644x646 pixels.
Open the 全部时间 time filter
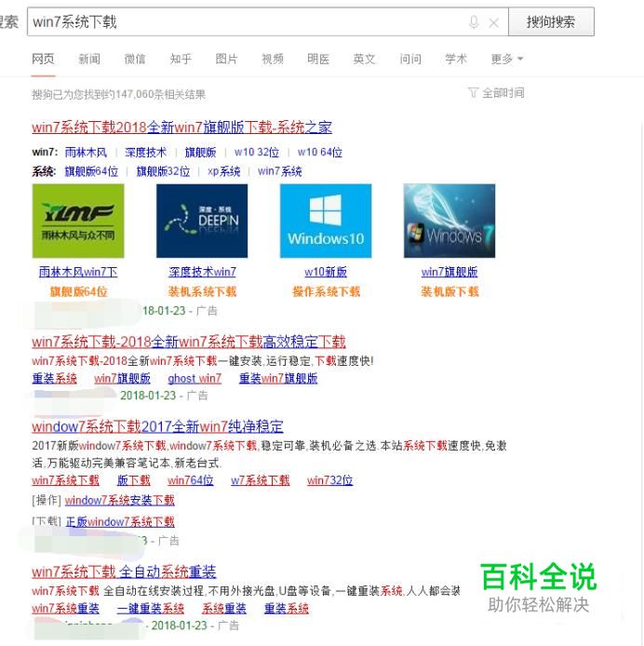[x=496, y=93]
